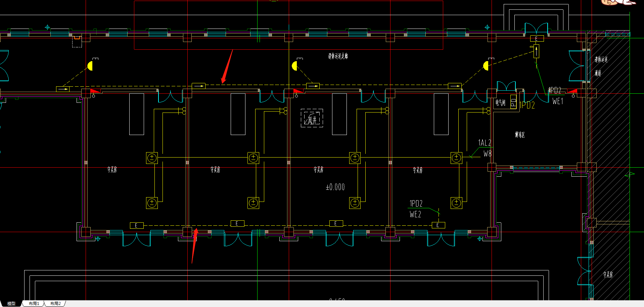644x307 pixels.
Task: Select the upper ceiling lamp in second 守灵房
Action: coord(253,158)
